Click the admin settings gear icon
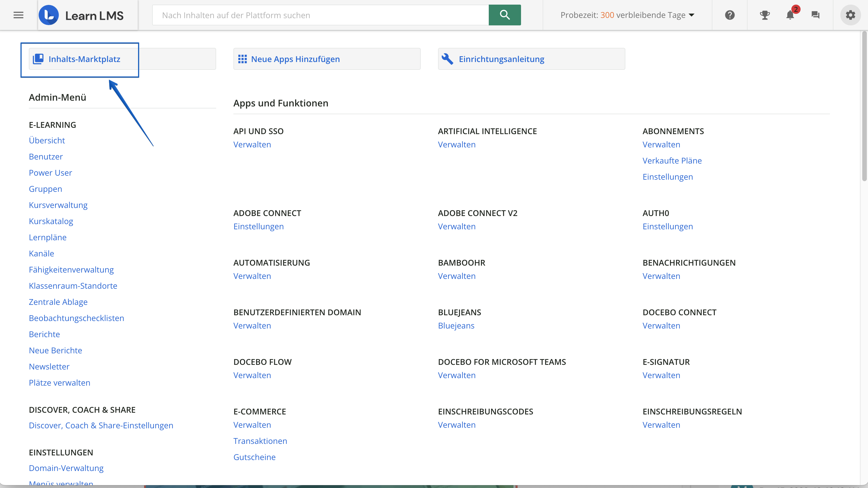This screenshot has width=868, height=488. 850,15
